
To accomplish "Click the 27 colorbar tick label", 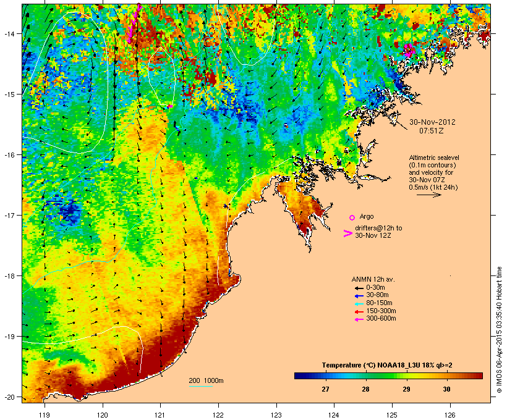I will click(x=325, y=389).
